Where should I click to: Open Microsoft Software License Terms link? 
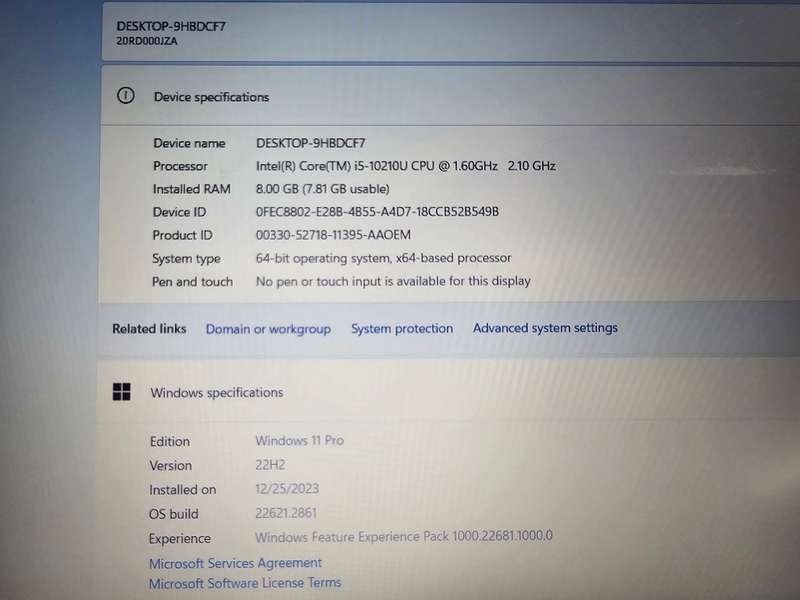[245, 583]
